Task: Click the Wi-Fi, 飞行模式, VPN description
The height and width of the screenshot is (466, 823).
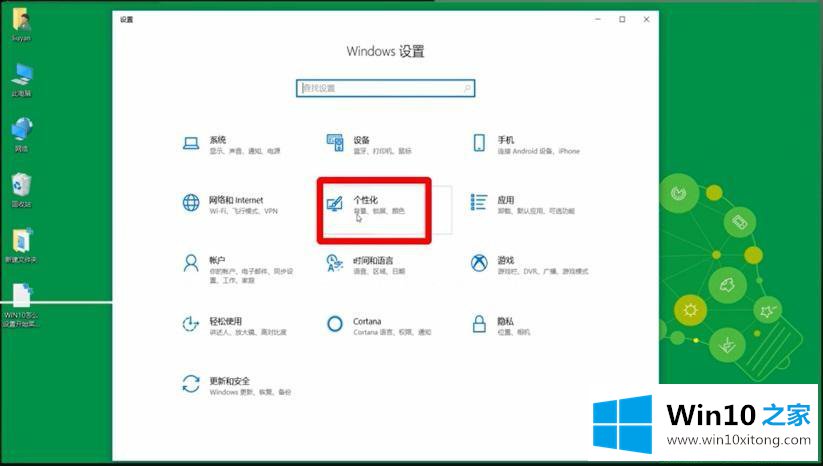Action: [244, 211]
